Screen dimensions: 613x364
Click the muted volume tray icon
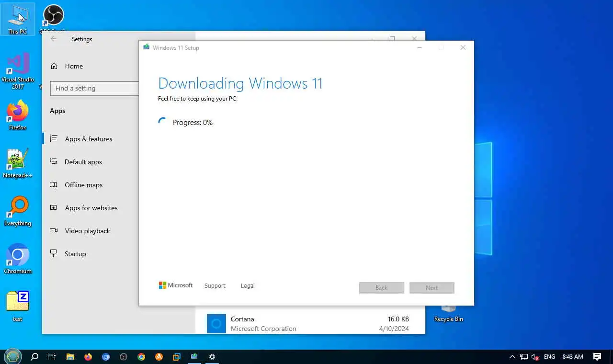(535, 357)
